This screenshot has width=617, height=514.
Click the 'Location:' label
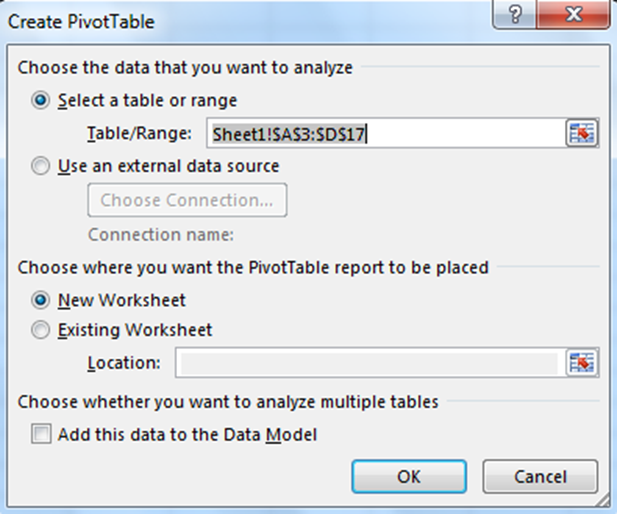(123, 363)
